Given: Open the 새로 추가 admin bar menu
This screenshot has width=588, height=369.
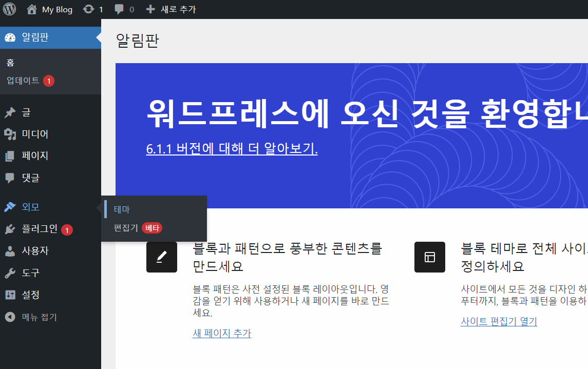Looking at the screenshot, I should [178, 9].
